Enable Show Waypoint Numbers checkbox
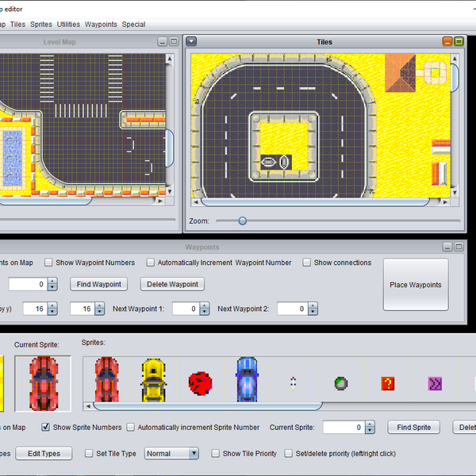Screen dimensions: 476x476 tap(49, 263)
